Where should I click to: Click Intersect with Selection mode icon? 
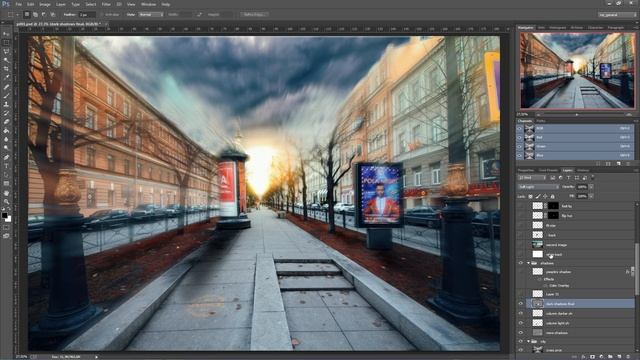click(53, 14)
